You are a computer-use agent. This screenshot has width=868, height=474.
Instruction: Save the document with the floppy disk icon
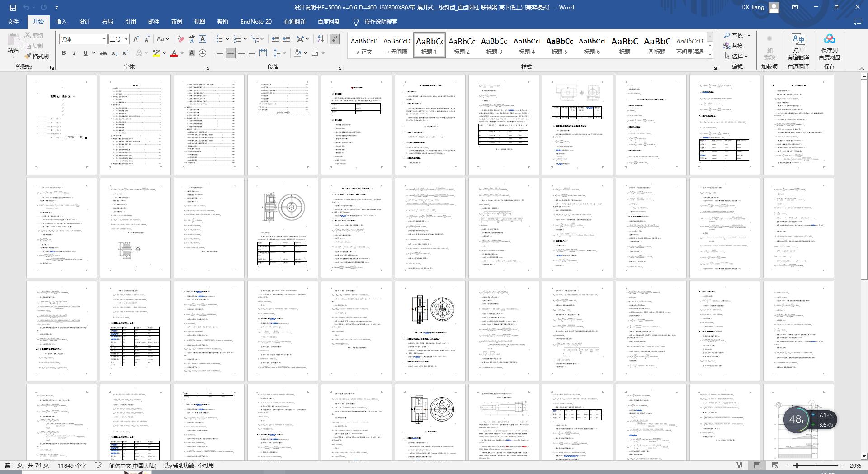[x=13, y=7]
